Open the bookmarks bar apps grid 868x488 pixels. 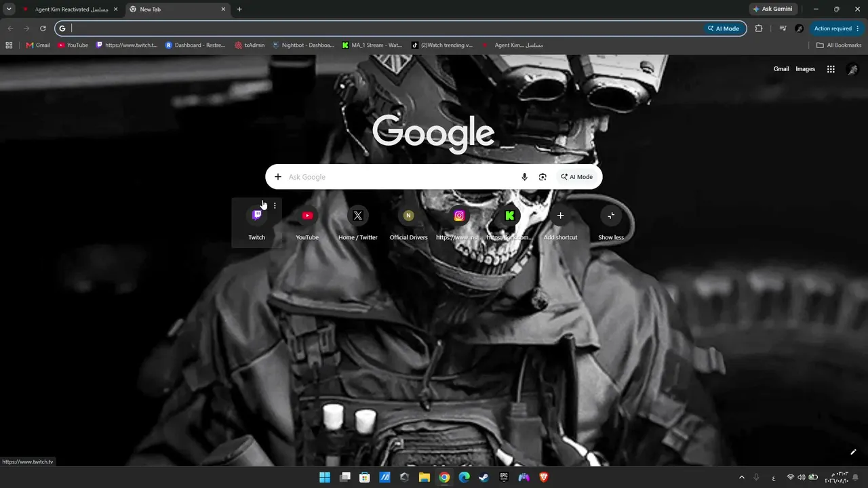(9, 45)
